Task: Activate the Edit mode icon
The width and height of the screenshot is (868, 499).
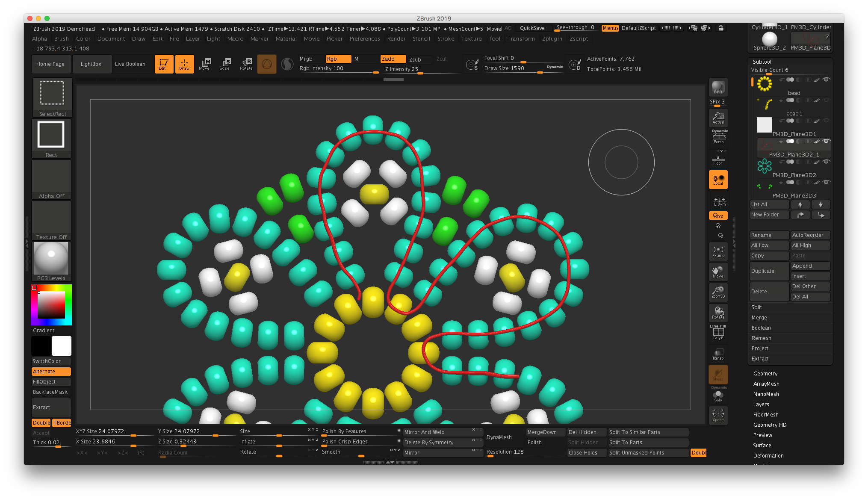Action: [x=164, y=64]
